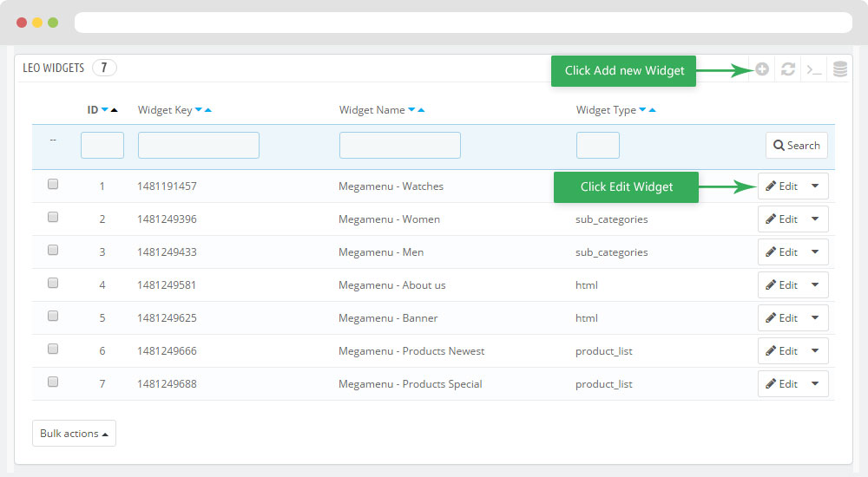Click the refresh list icon
Viewport: 868px width, 477px height.
(788, 69)
